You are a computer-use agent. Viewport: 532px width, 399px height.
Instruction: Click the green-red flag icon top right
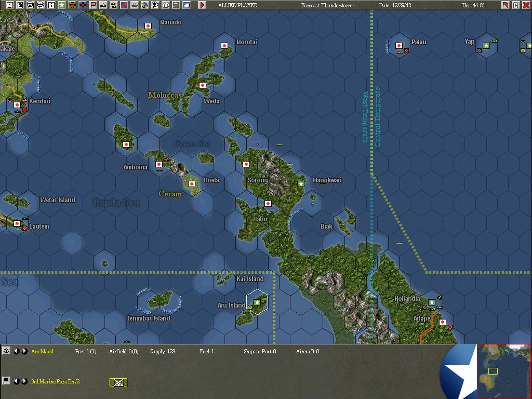(505, 5)
